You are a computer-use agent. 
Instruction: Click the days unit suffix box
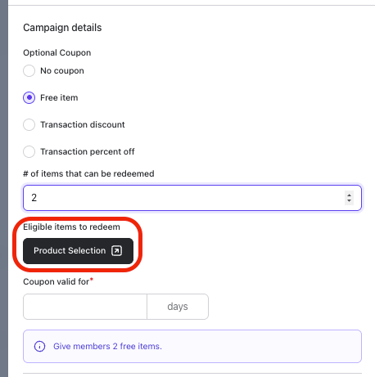pos(178,307)
